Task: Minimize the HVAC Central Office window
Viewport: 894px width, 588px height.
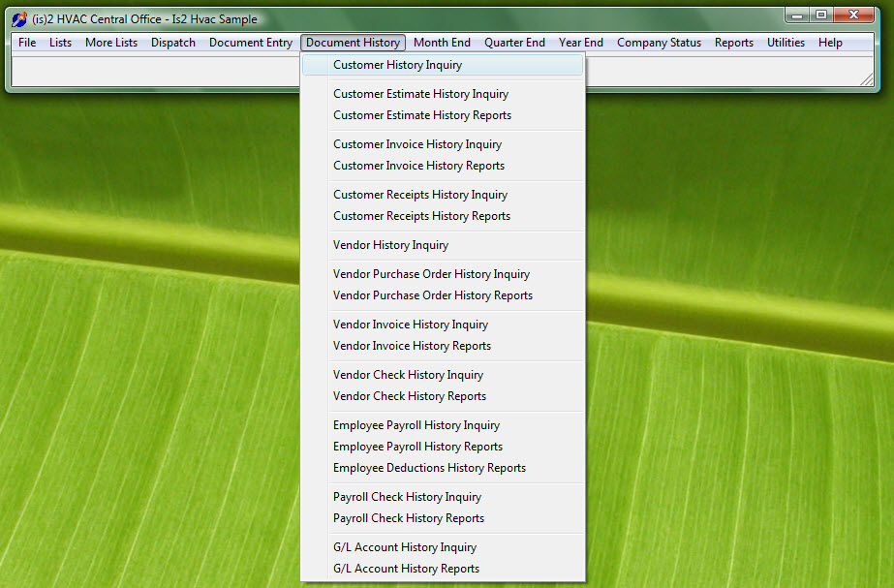Action: click(x=797, y=15)
